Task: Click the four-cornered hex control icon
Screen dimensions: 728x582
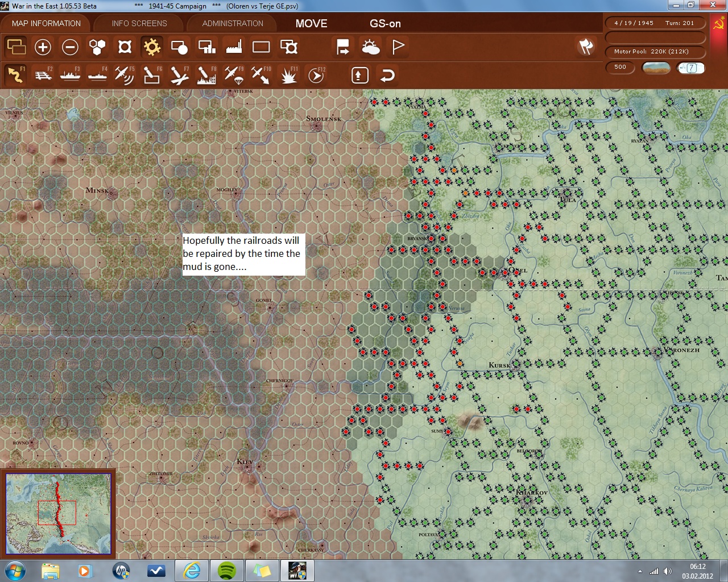Action: pyautogui.click(x=125, y=47)
